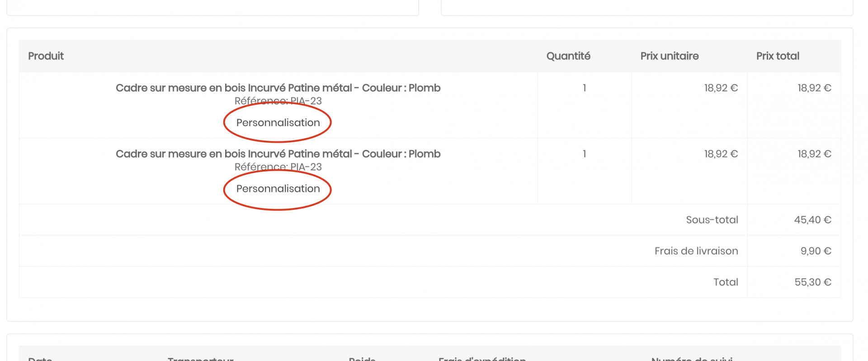This screenshot has height=361, width=868.
Task: Open the second product's Personnalisation link
Action: pos(278,189)
